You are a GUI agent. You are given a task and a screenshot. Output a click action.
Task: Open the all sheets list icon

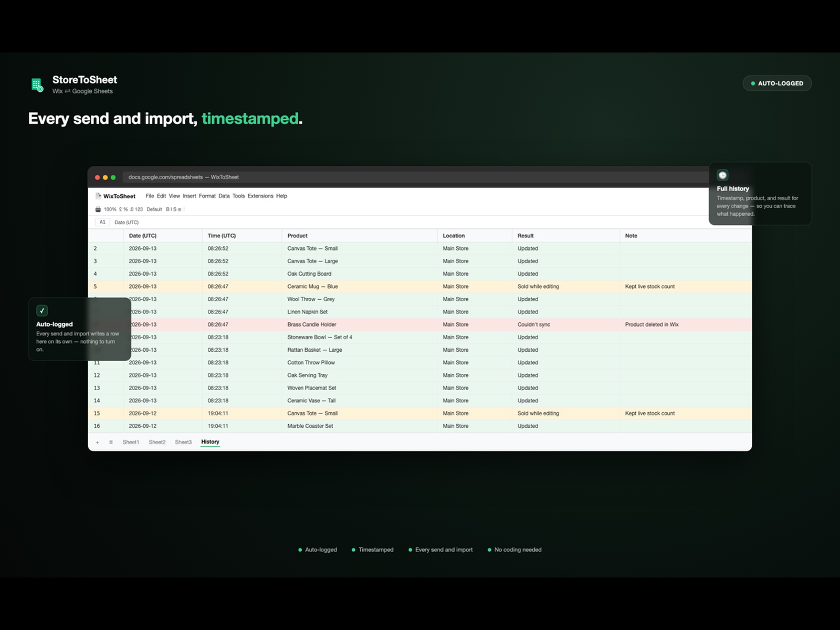(x=111, y=442)
